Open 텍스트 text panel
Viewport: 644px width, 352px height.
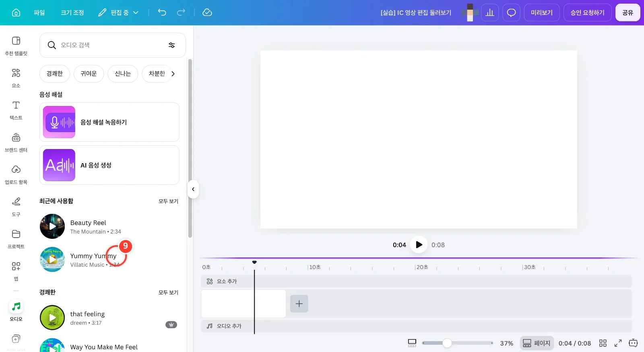point(16,110)
